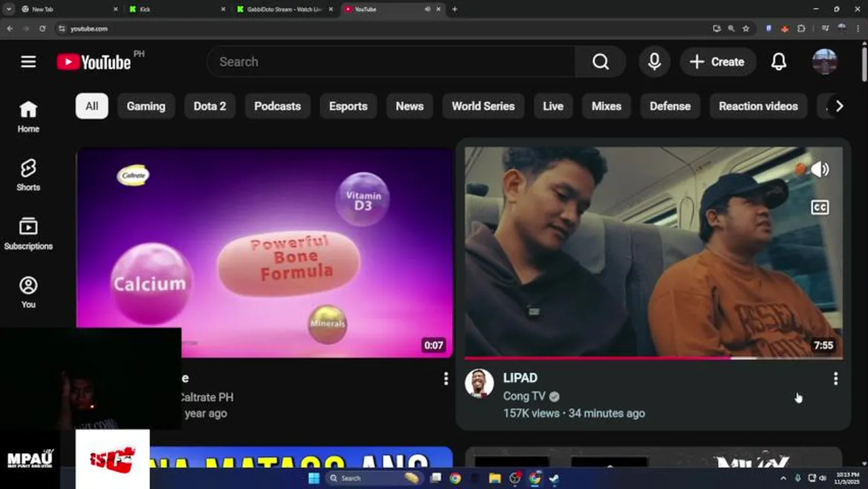Open Task View on the taskbar

(436, 478)
